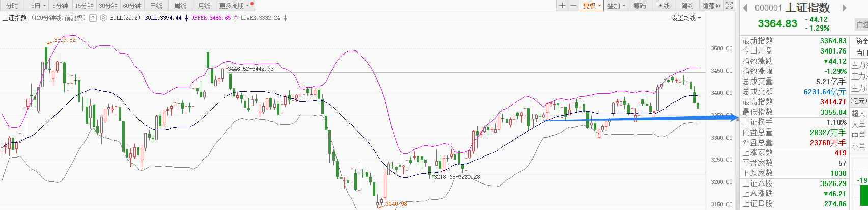Click the 3218.65-3220.28 gap label
Image resolution: width=868 pixels, height=210 pixels.
coord(457,177)
